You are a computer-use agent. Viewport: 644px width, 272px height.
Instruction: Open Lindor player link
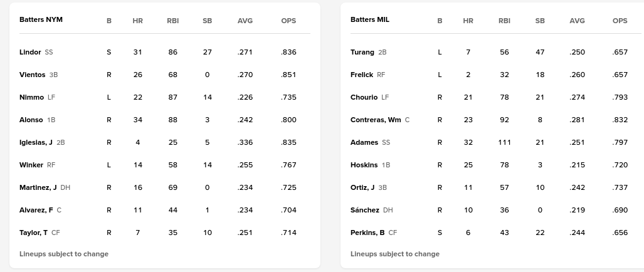click(30, 52)
